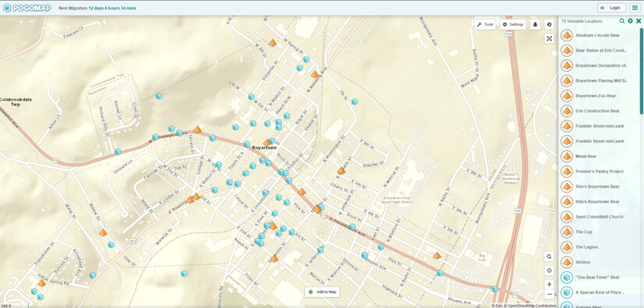The width and height of the screenshot is (644, 308).
Task: Open the notifications bell icon
Action: point(535,25)
